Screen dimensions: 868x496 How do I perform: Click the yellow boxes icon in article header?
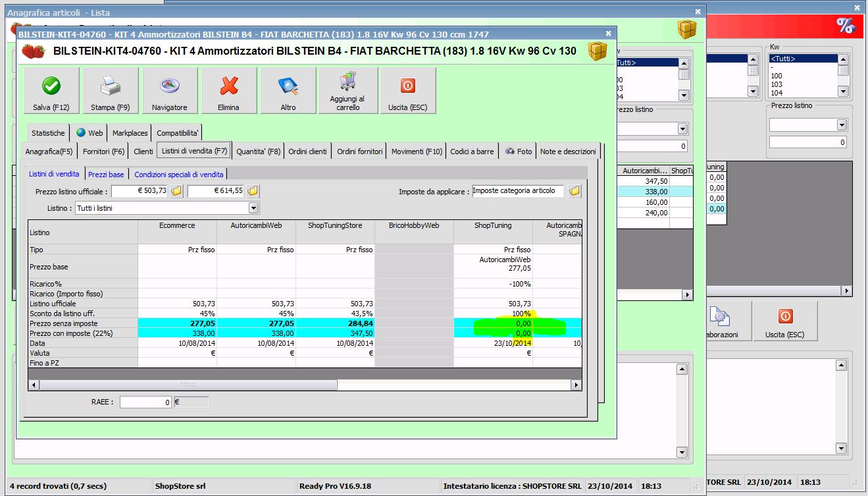(x=598, y=51)
